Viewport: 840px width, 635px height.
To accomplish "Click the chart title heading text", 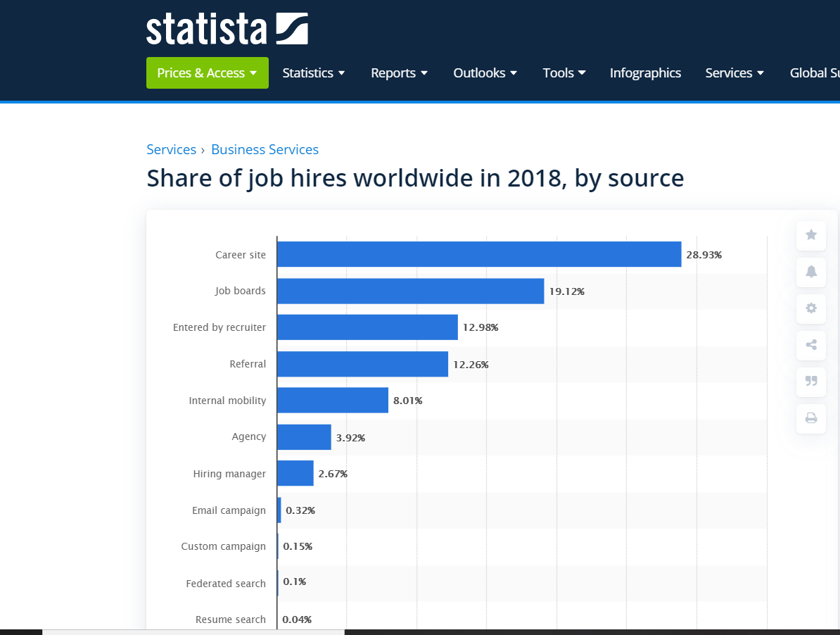I will 415,179.
